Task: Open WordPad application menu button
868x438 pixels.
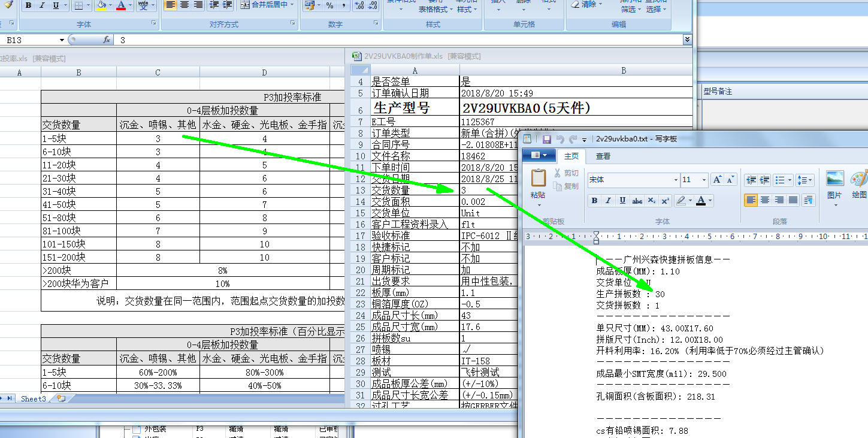Action: [x=540, y=156]
